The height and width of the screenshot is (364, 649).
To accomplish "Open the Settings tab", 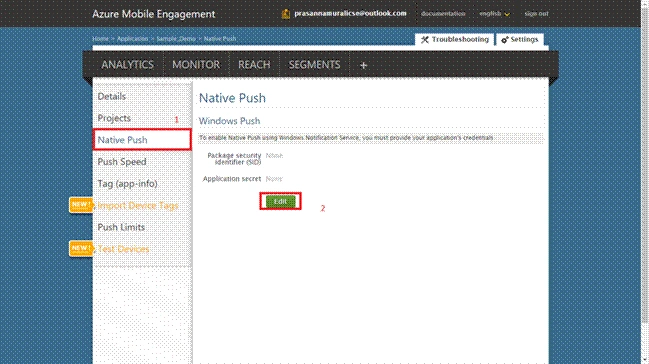I will [x=520, y=40].
